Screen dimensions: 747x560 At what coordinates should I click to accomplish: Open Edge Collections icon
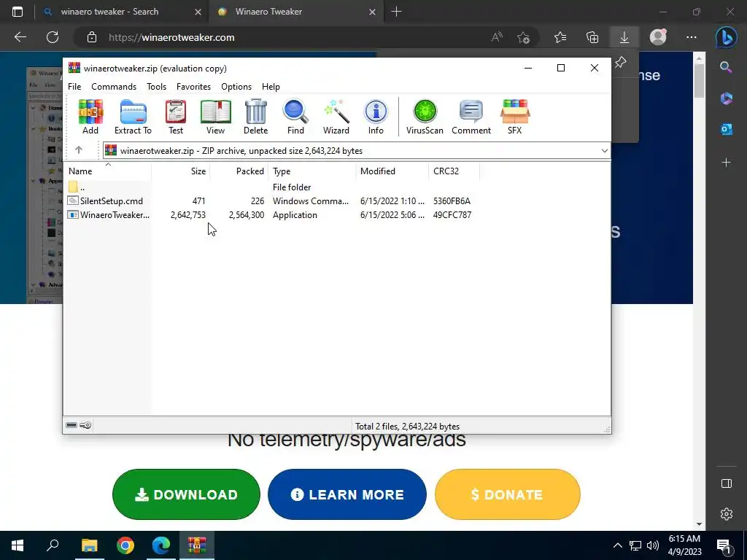[592, 38]
